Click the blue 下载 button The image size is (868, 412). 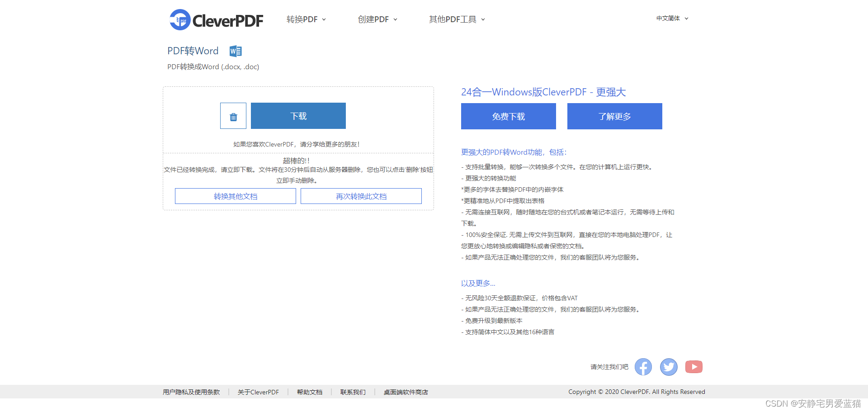[x=298, y=116]
